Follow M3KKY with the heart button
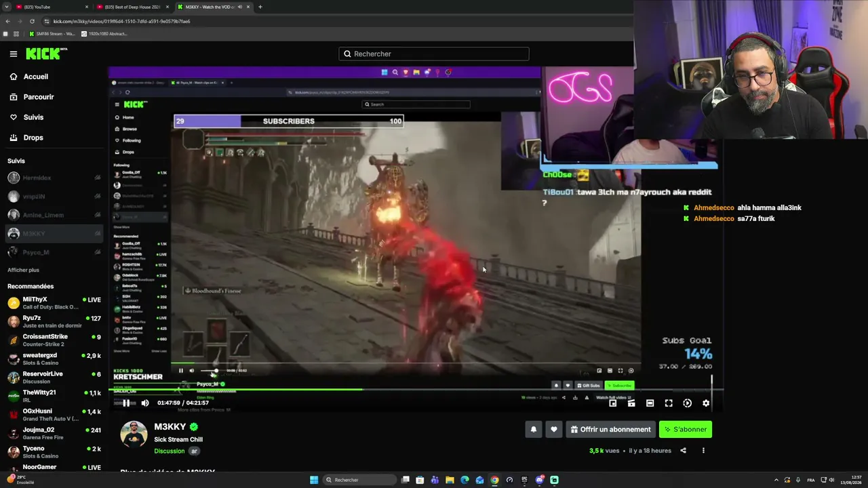 554,429
